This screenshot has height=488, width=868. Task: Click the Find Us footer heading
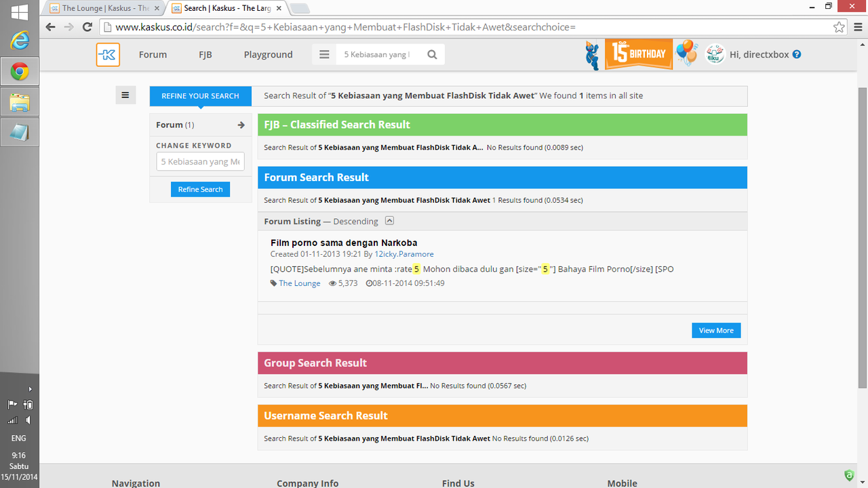point(458,483)
